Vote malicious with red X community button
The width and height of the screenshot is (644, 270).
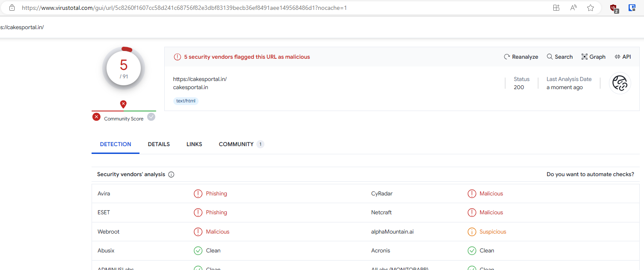pyautogui.click(x=97, y=117)
